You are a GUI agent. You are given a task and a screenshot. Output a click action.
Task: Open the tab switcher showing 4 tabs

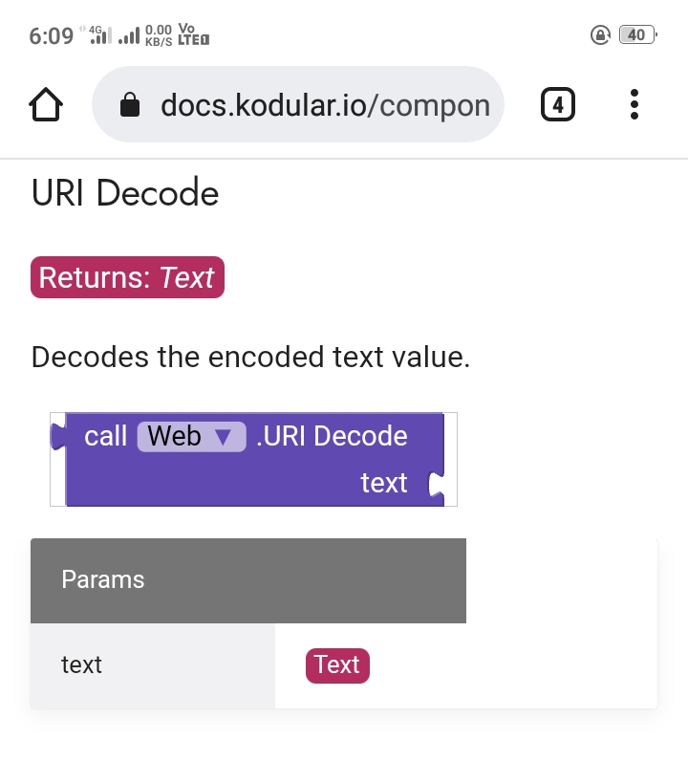[x=558, y=104]
